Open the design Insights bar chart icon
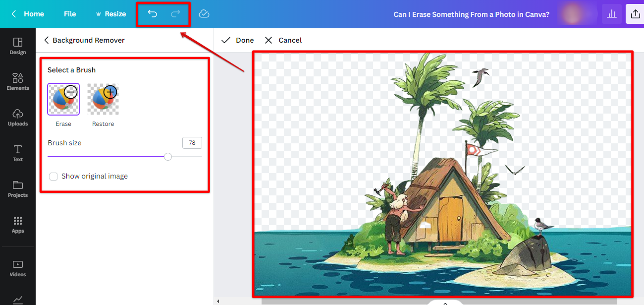The image size is (644, 305). [x=611, y=13]
